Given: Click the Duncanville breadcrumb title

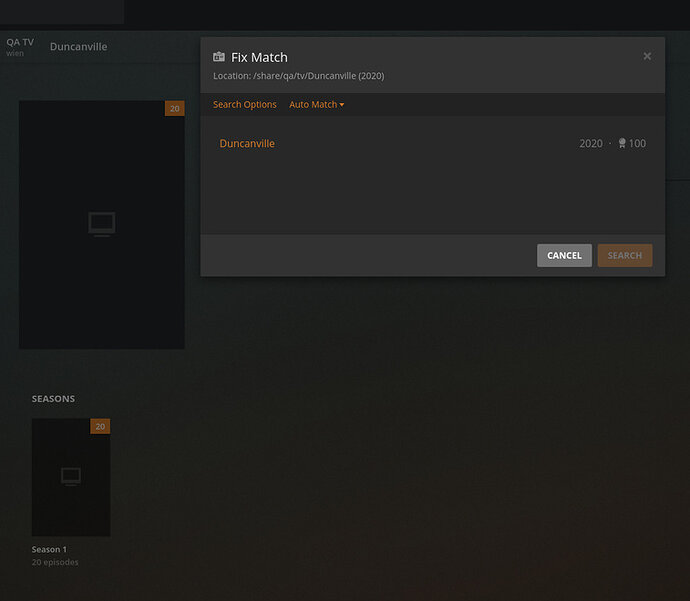Looking at the screenshot, I should click(x=78, y=47).
